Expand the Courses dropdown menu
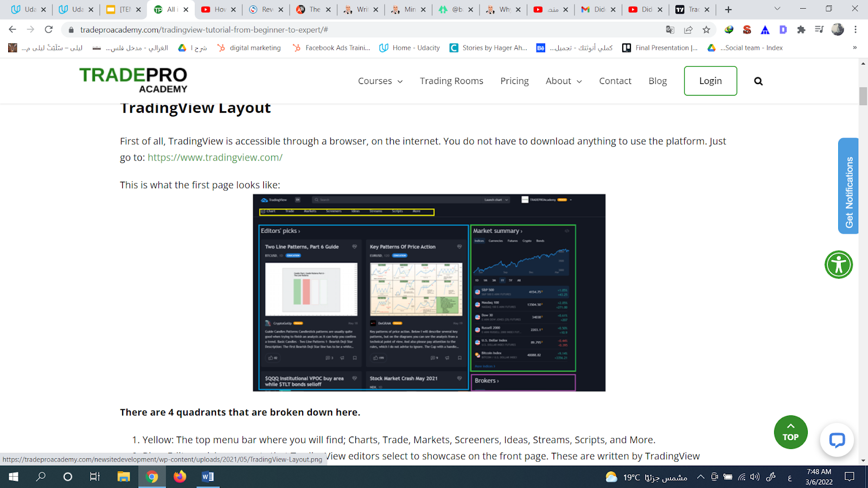Screen dimensions: 868x488 coord(380,81)
